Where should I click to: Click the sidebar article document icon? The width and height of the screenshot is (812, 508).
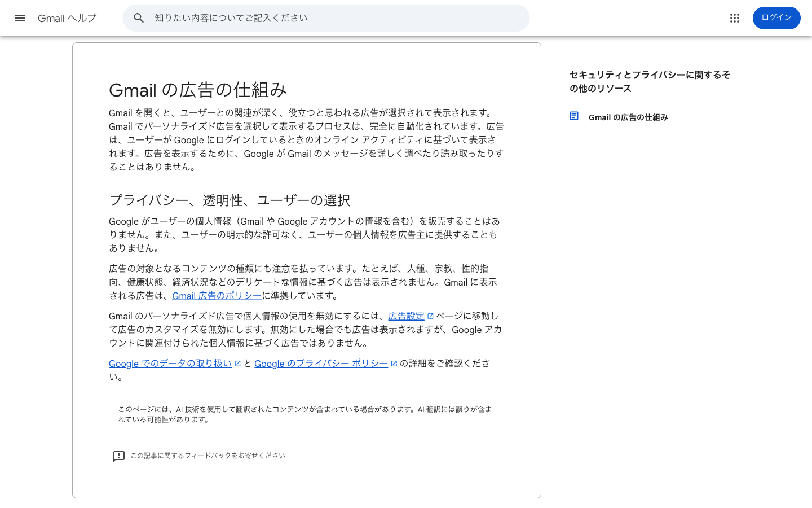pyautogui.click(x=574, y=116)
